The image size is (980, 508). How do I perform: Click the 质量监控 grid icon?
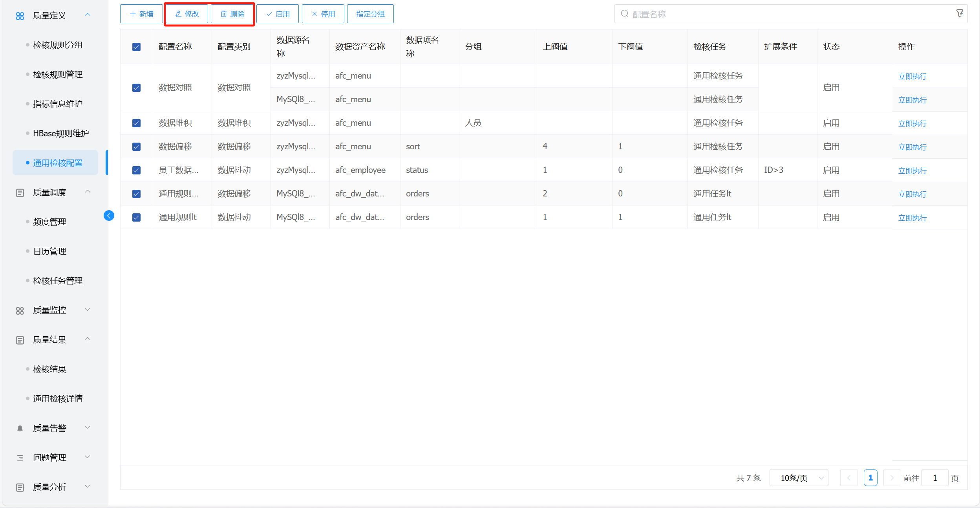(20, 310)
